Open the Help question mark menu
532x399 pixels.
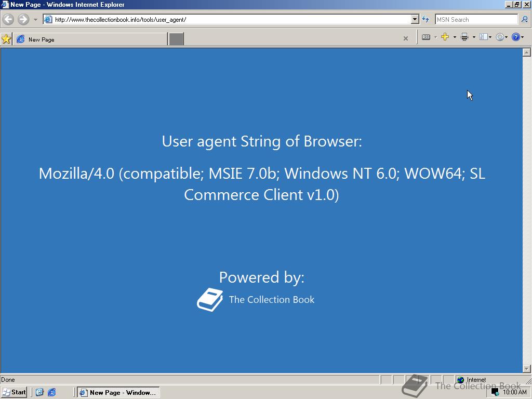click(517, 37)
